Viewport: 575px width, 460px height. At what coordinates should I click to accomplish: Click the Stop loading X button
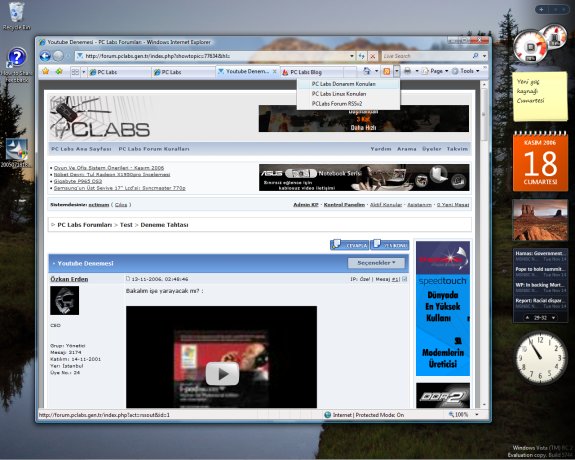[373, 56]
